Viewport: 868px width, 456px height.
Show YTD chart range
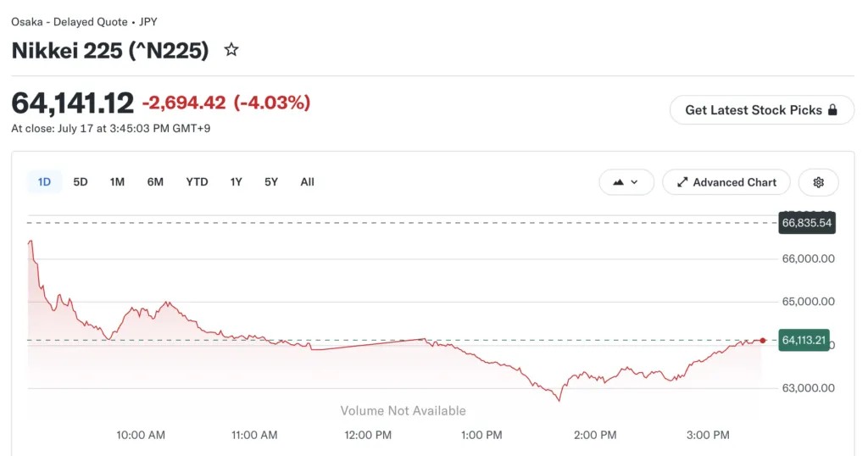pyautogui.click(x=197, y=182)
